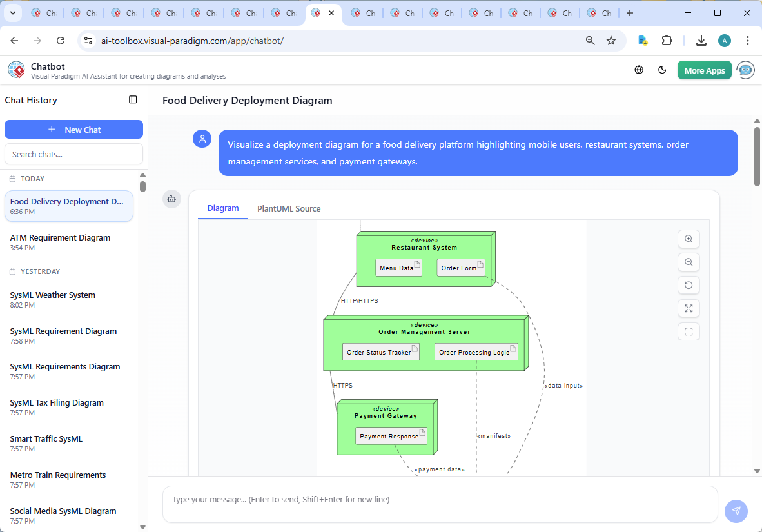Image resolution: width=762 pixels, height=532 pixels.
Task: Expand the diagram to full screen
Action: pos(689,308)
